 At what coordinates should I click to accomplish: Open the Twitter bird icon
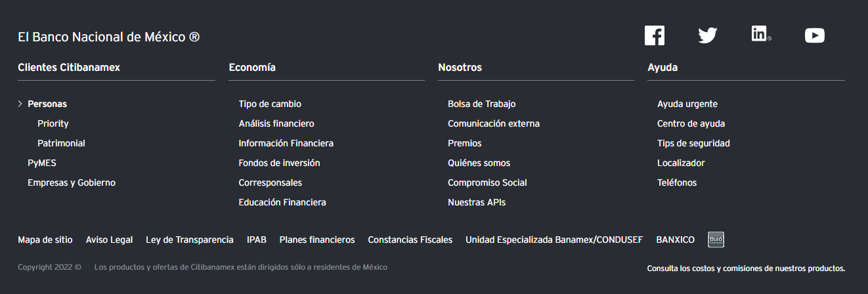tap(708, 35)
